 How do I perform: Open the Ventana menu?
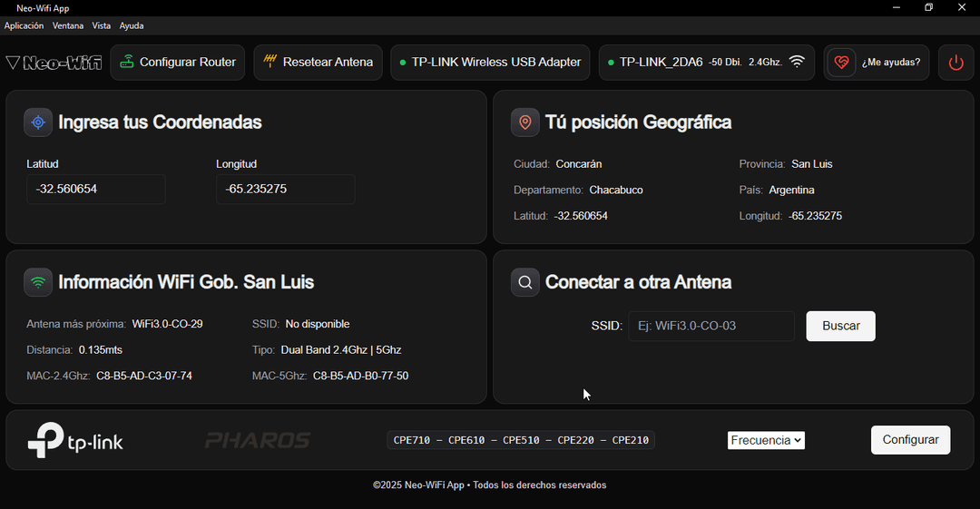(x=67, y=25)
